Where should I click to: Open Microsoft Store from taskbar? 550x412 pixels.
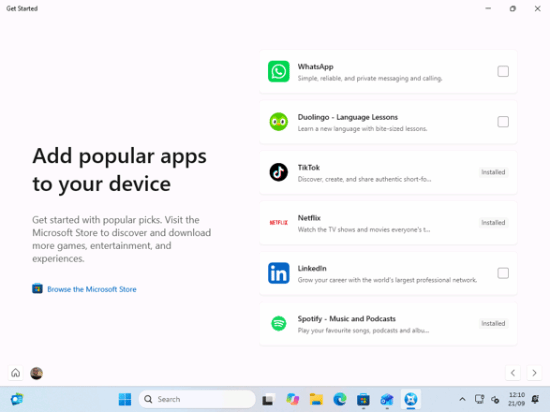363,399
